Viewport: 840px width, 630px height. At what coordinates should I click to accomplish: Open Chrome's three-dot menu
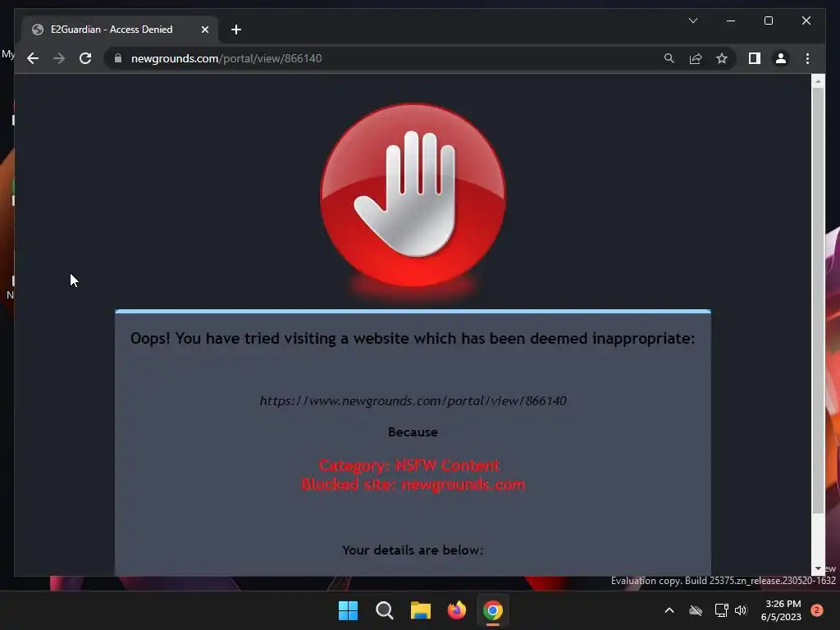(x=807, y=58)
